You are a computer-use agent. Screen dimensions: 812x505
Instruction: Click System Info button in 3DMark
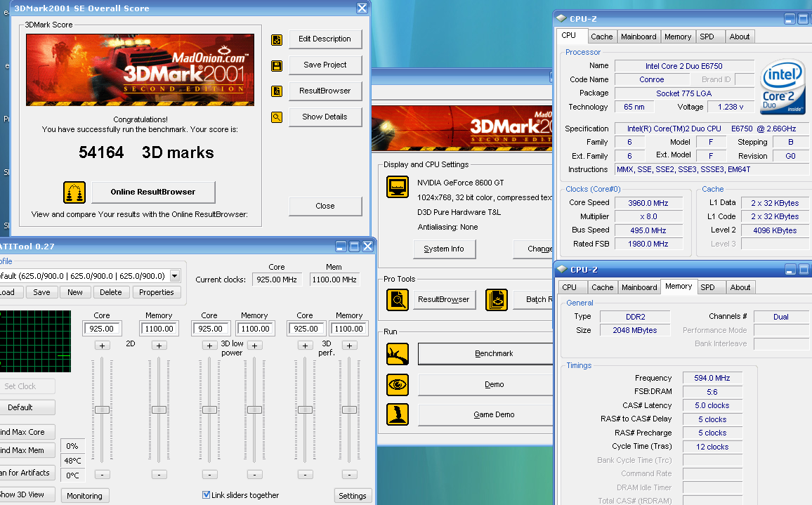445,249
